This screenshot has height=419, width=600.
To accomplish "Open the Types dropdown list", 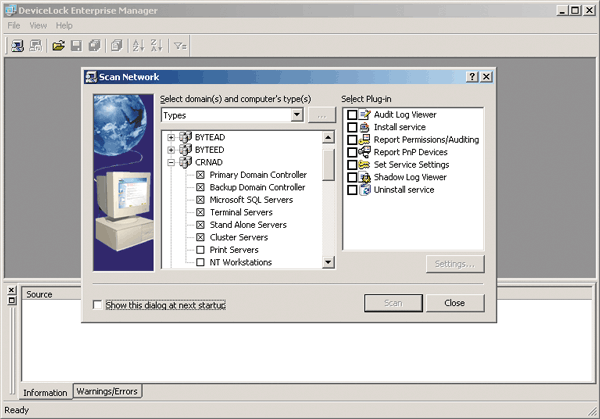I will (297, 115).
